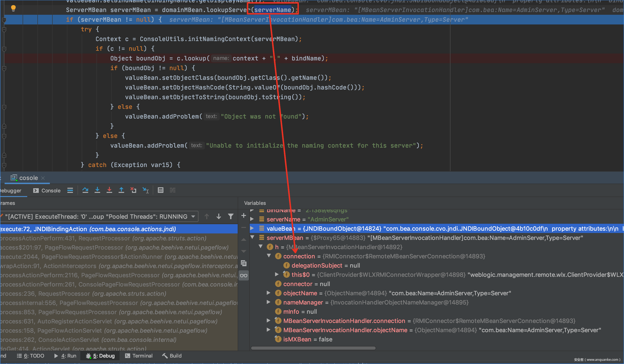Toggle the show watches glasses icon
This screenshot has height=364, width=624.
click(x=244, y=275)
